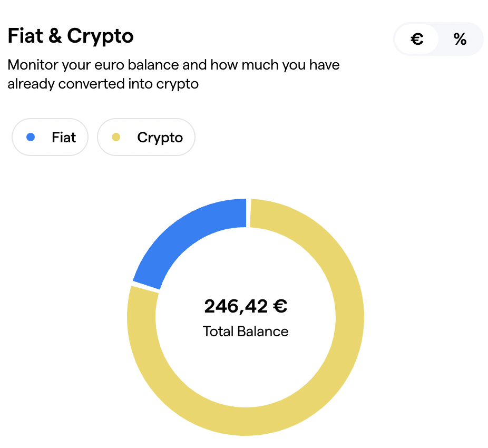
Task: Toggle the Fiat legend chip
Action: point(50,137)
